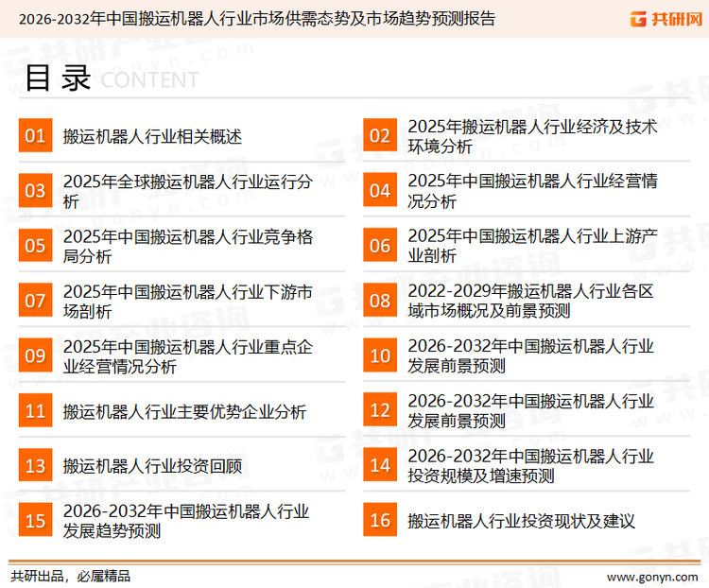Open chapter 搬运机器人行业投资现状及建议
Screen dimensions: 709x588
click(521, 521)
